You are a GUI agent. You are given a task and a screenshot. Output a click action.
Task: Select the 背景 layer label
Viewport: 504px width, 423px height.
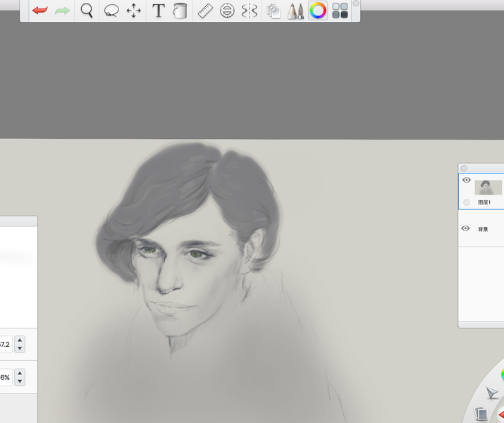point(483,229)
